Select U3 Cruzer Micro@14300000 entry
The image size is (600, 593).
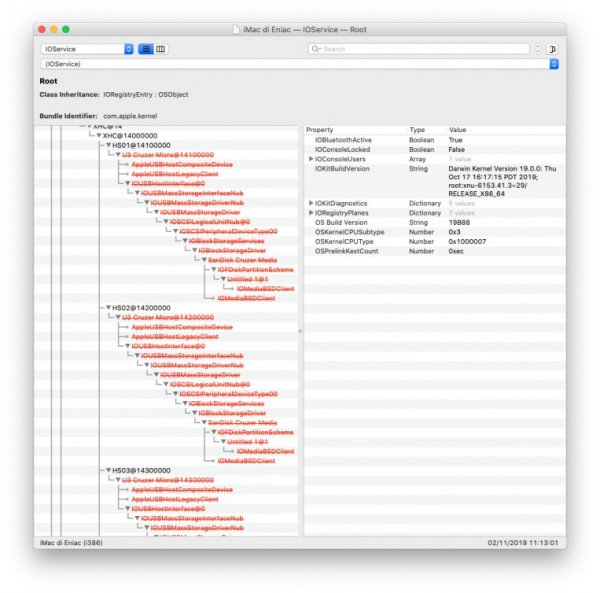[168, 480]
